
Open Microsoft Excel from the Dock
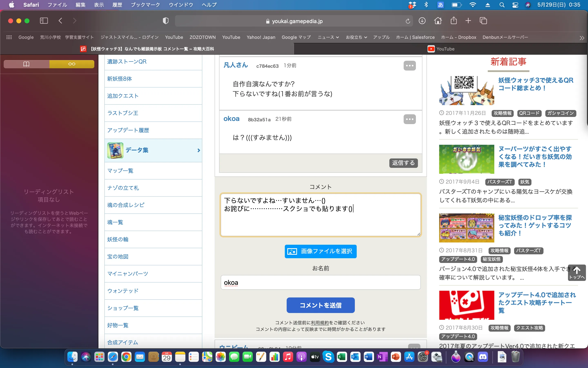(x=342, y=357)
